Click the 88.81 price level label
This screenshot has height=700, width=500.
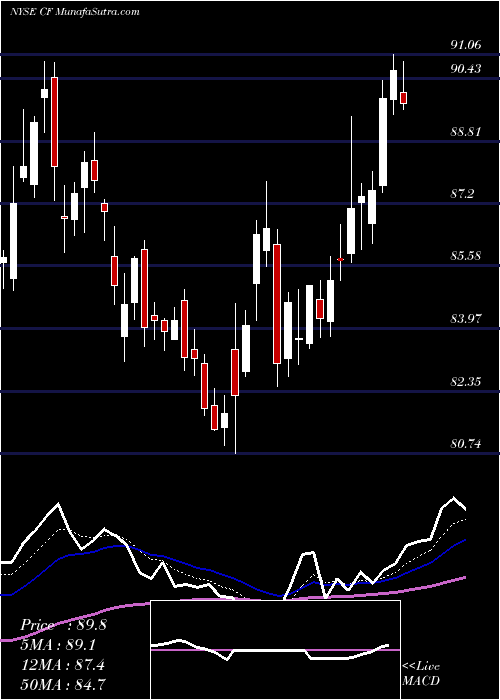click(x=466, y=132)
